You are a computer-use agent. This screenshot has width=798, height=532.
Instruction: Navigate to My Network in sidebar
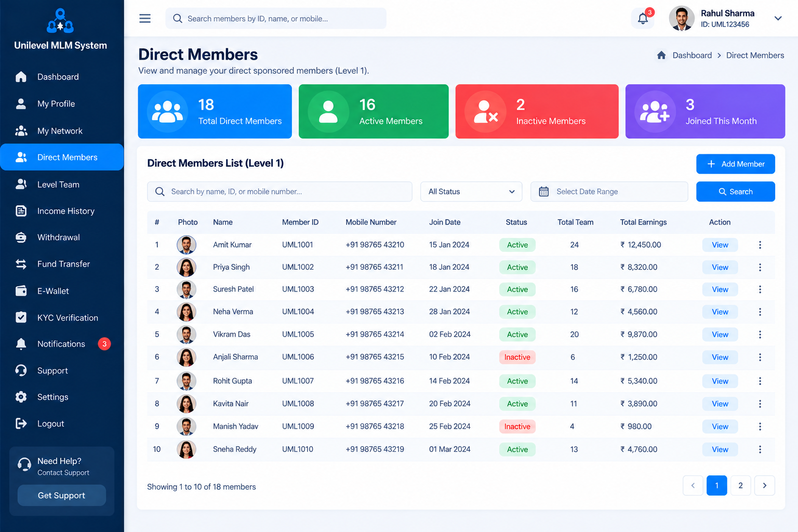pos(62,131)
